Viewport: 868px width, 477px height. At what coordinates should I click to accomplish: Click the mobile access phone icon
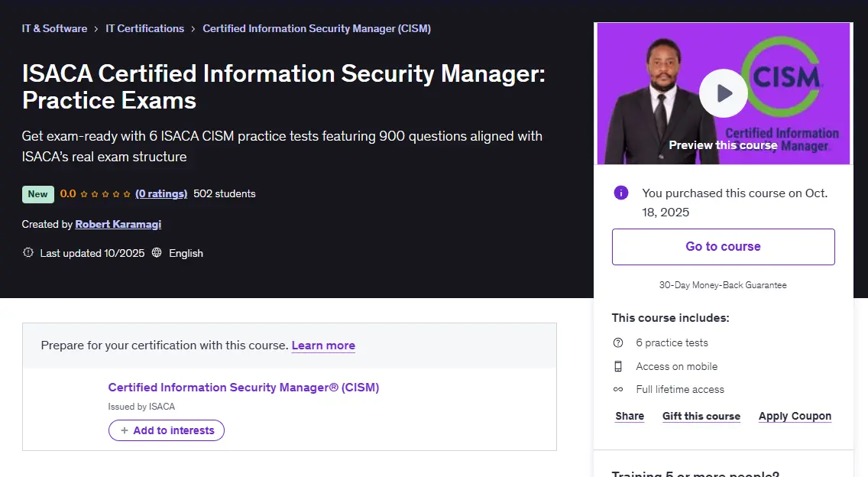[618, 366]
